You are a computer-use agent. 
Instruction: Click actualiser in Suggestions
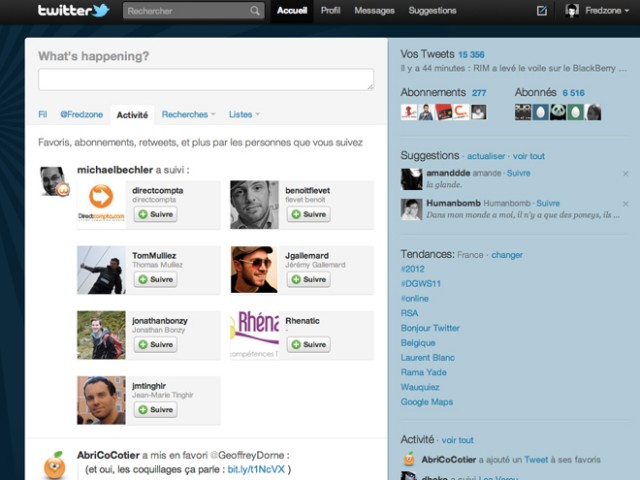point(486,156)
